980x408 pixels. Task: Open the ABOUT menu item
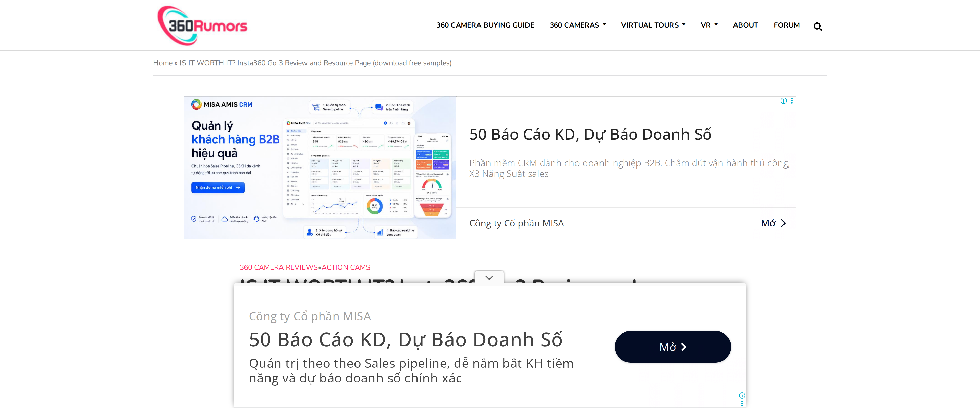745,25
